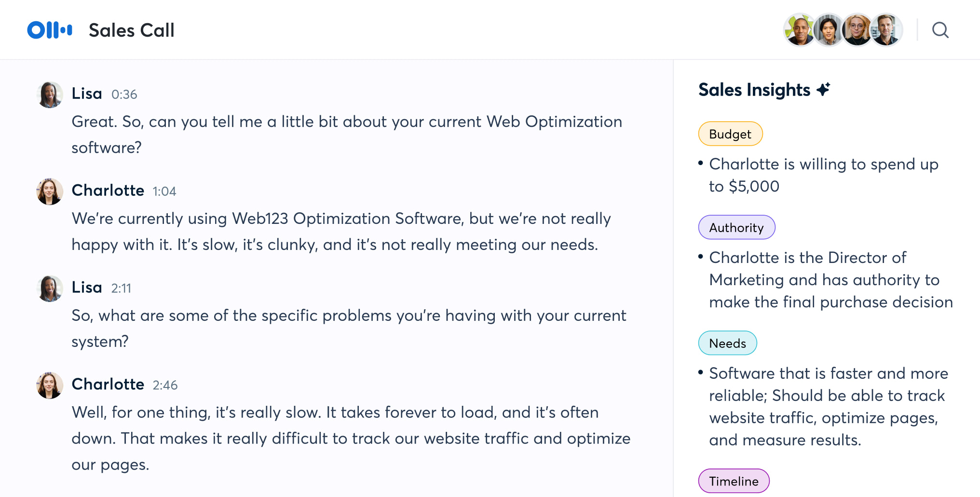Click the third participant avatar with glasses
Viewport: 980px width, 497px height.
tap(857, 30)
